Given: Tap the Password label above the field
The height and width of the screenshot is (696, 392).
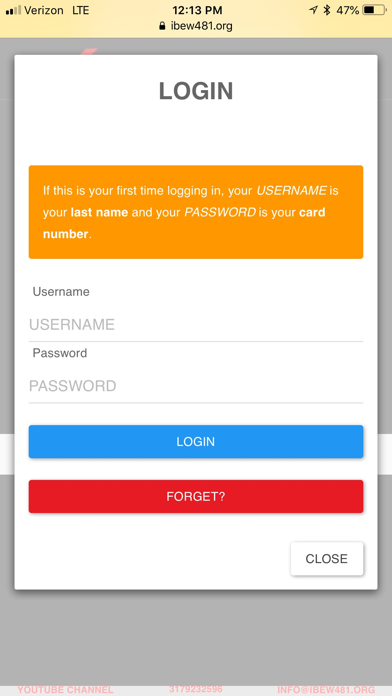Looking at the screenshot, I should [60, 353].
